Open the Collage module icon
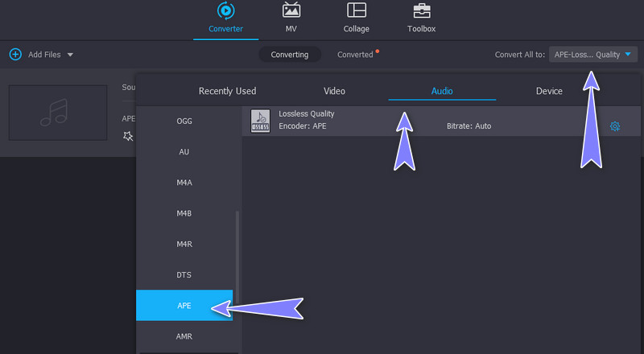Viewport: 644px width, 354px height. point(356,11)
